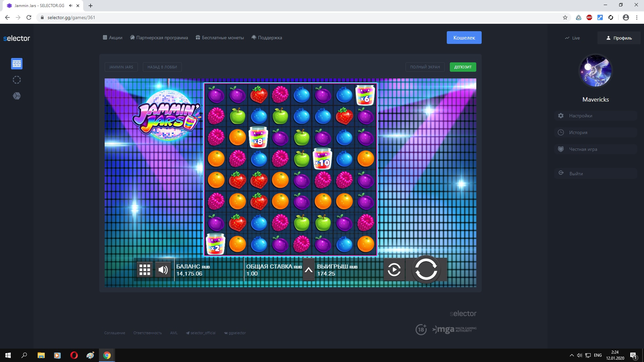Open the Кошелек wallet
Viewport: 644px width, 362px height.
(464, 38)
